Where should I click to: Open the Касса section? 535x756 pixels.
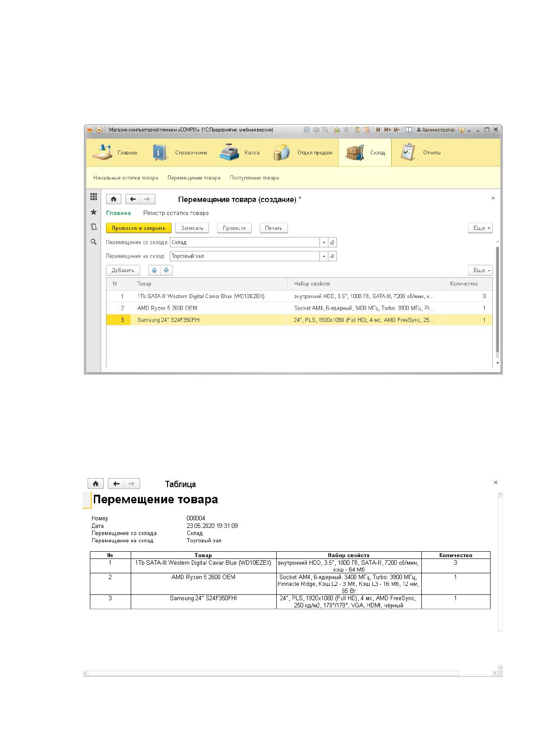coord(240,153)
